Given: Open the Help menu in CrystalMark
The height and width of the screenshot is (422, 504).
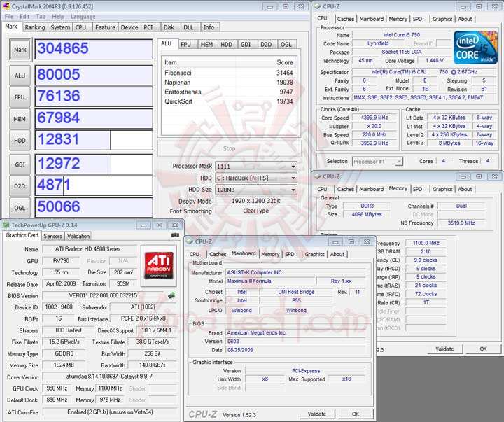Looking at the screenshot, I should (58, 17).
